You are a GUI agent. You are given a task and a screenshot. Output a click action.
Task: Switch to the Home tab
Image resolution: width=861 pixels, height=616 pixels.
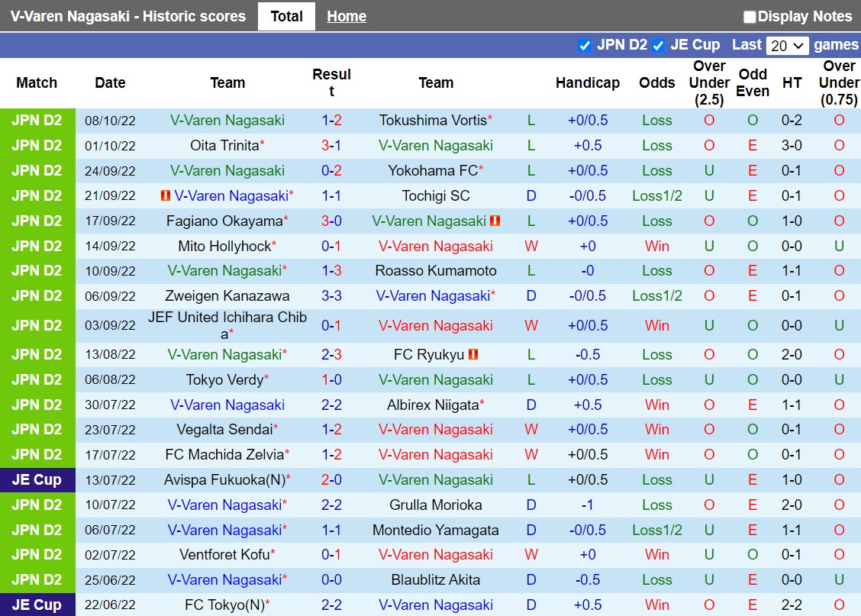346,16
